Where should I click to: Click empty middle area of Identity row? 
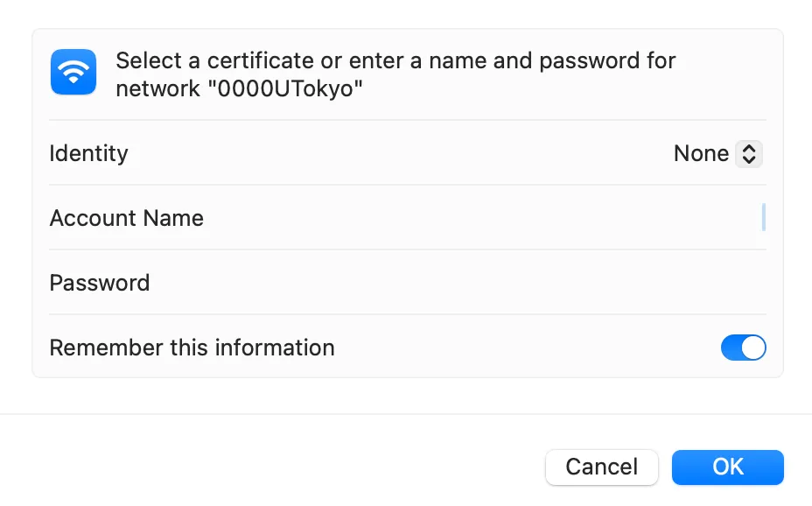[x=394, y=154]
